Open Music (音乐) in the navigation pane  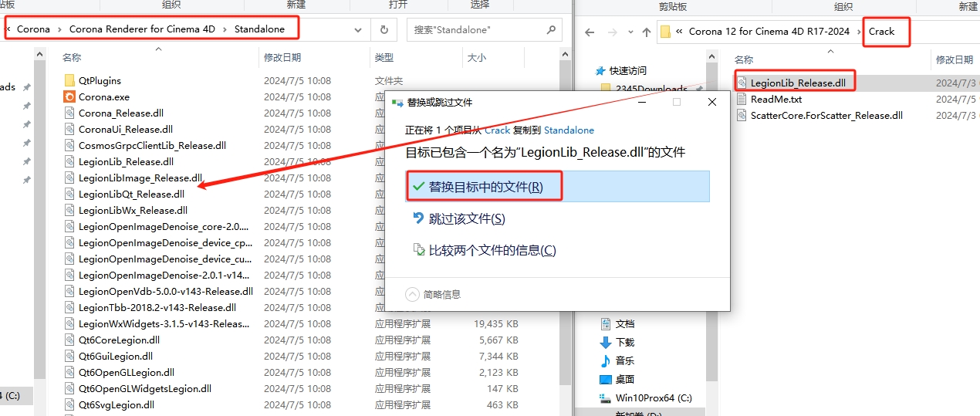click(x=624, y=361)
